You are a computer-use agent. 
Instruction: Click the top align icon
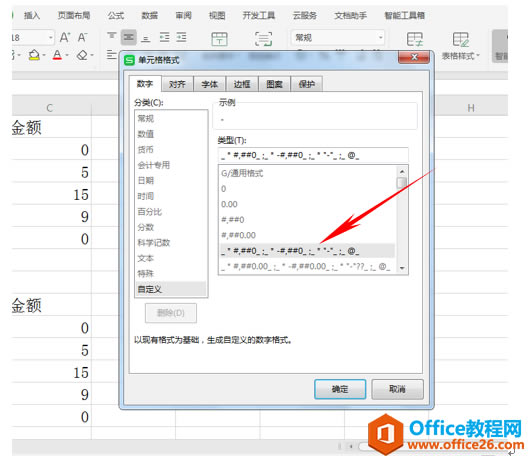coord(112,37)
